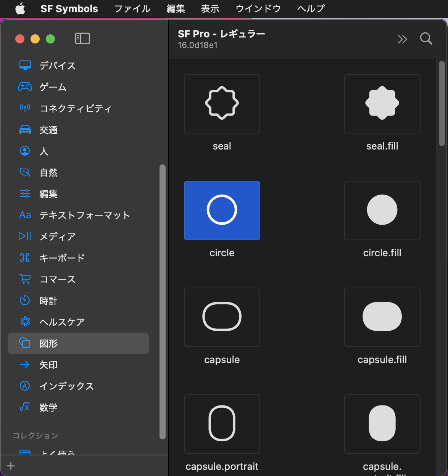Click the sliders icon beside 編集
The image size is (448, 476).
click(25, 194)
